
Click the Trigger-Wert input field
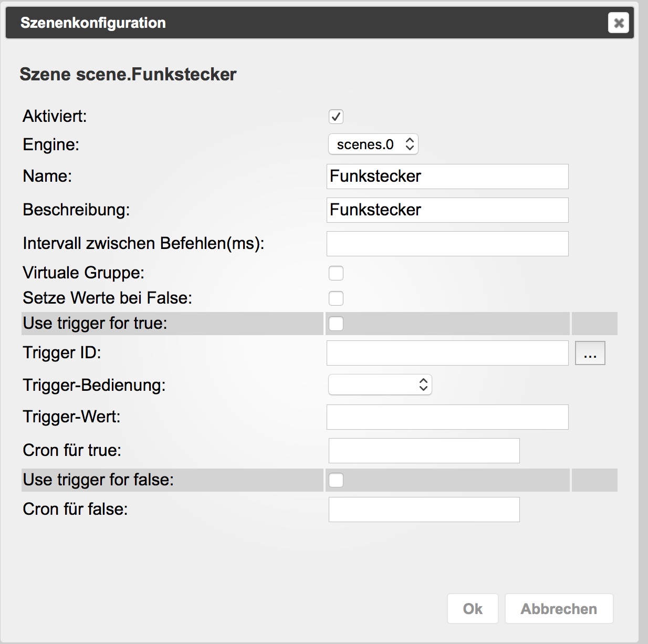447,417
